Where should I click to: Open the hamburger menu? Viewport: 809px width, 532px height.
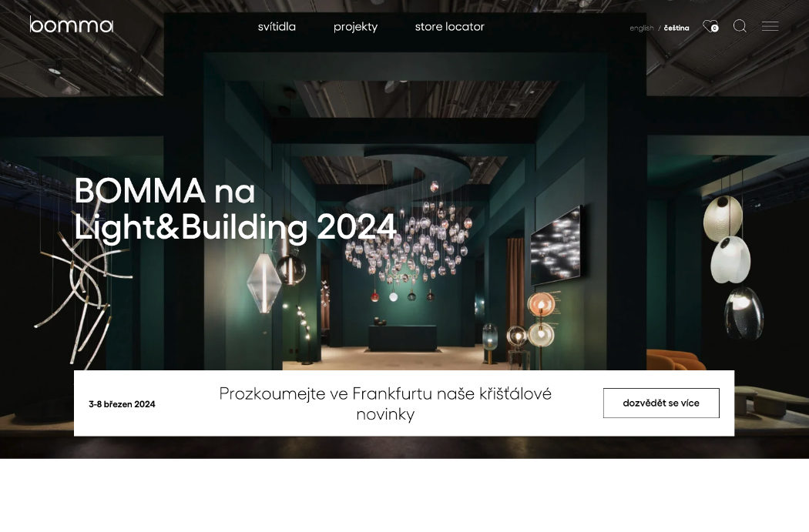click(x=770, y=25)
